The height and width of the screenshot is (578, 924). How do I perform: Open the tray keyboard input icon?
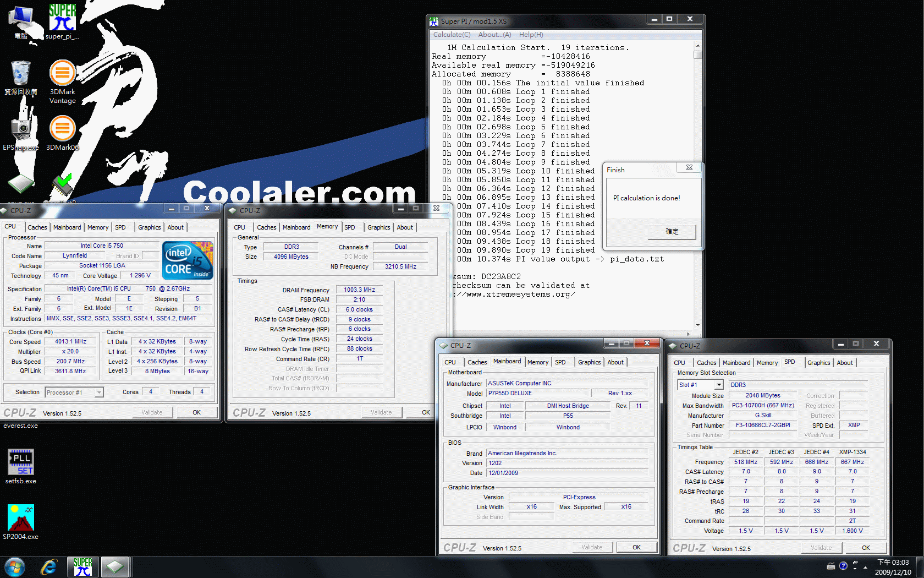(831, 566)
